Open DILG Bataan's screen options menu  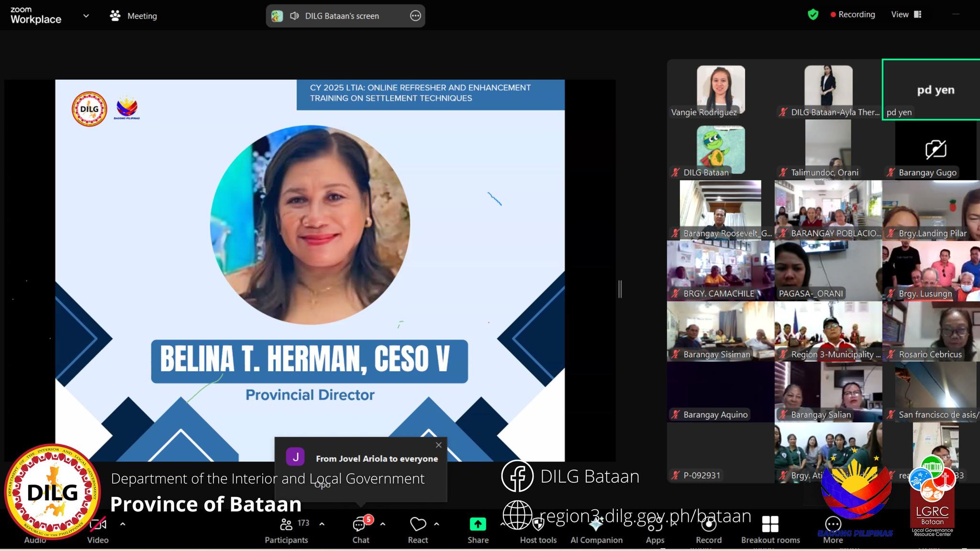pos(415,16)
